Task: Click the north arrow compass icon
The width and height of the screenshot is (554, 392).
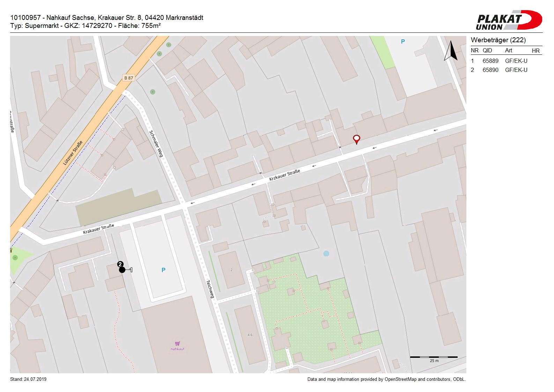Action: click(x=451, y=51)
